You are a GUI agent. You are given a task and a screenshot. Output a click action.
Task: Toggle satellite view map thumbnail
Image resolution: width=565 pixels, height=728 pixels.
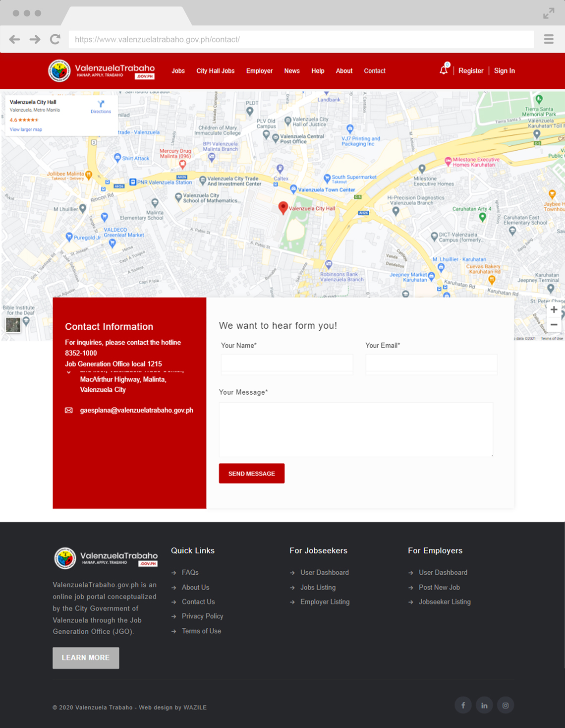point(13,325)
